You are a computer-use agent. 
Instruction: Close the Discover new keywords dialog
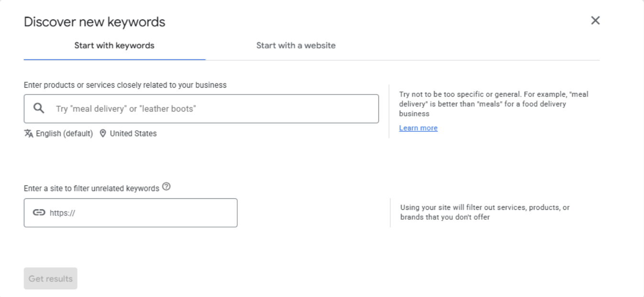595,21
